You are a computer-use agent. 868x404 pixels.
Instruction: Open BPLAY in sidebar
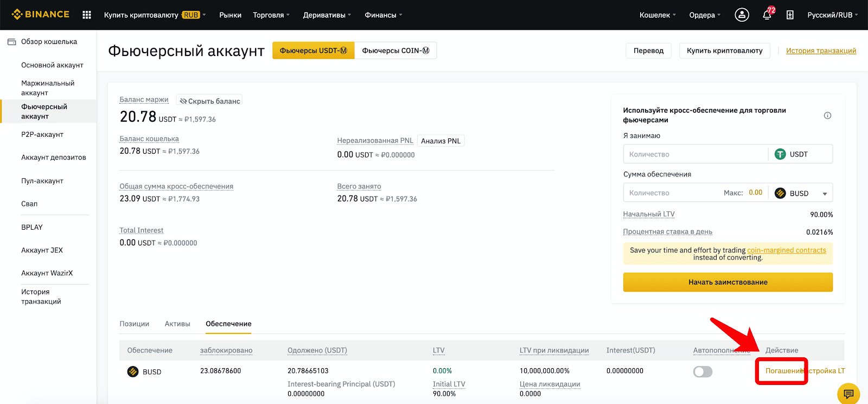(x=31, y=228)
